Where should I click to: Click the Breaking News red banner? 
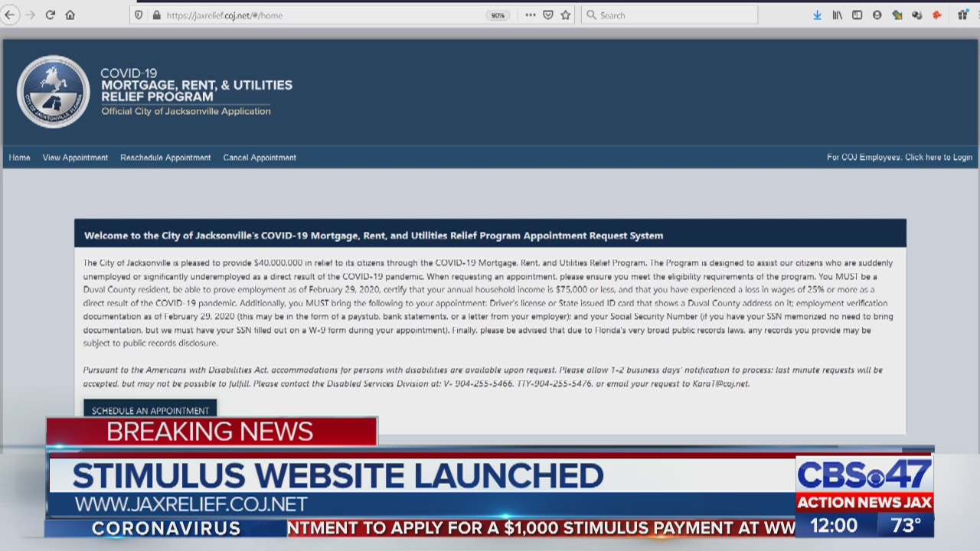pos(211,432)
